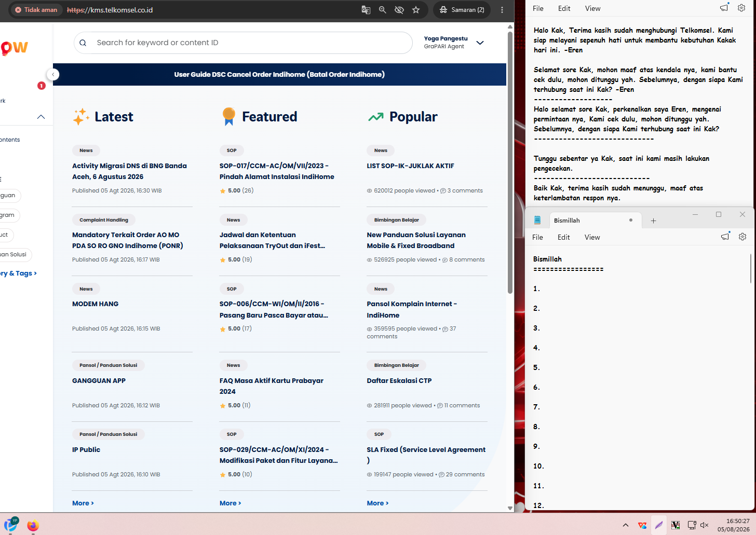Image resolution: width=756 pixels, height=535 pixels.
Task: Click the Complaint Handling tag
Action: coord(104,220)
